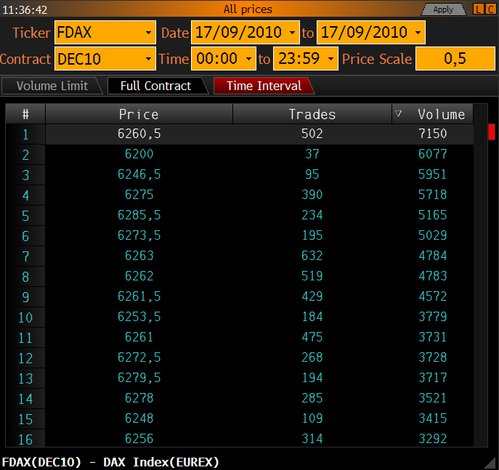Screen dimensions: 499x470
Task: Click the resize grip at bottom corner
Action: pos(490,463)
